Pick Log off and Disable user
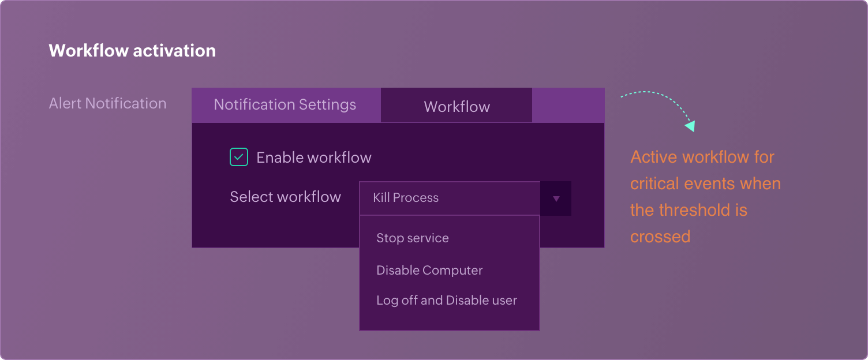 point(446,300)
